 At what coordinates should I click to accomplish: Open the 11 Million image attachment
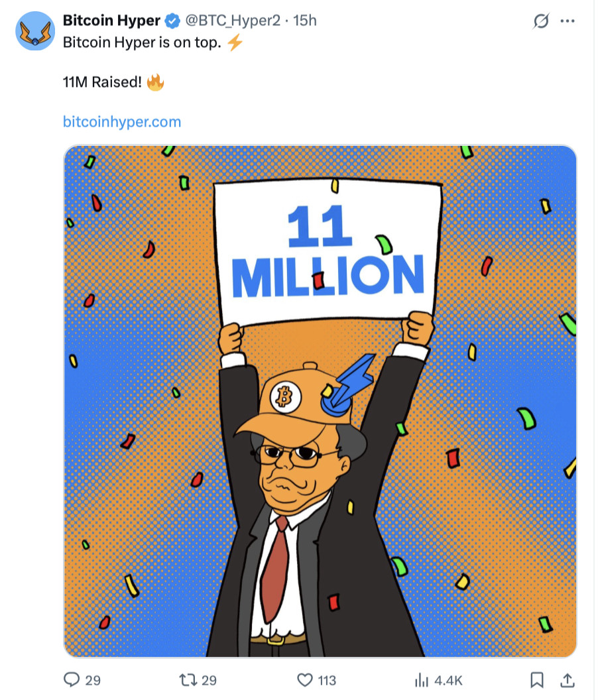[x=320, y=401]
